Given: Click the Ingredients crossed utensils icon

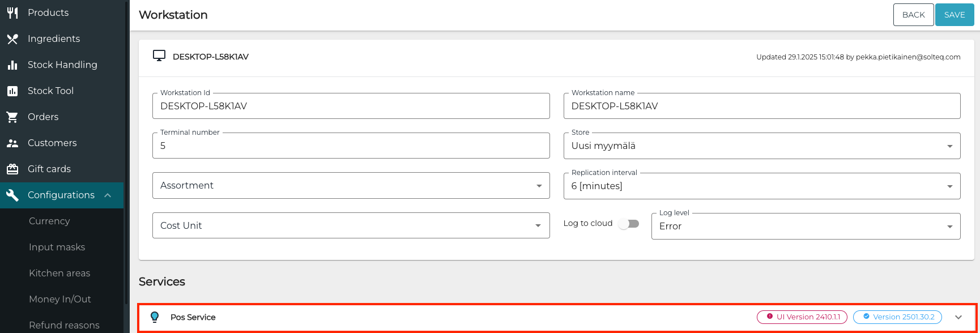Looking at the screenshot, I should (12, 39).
